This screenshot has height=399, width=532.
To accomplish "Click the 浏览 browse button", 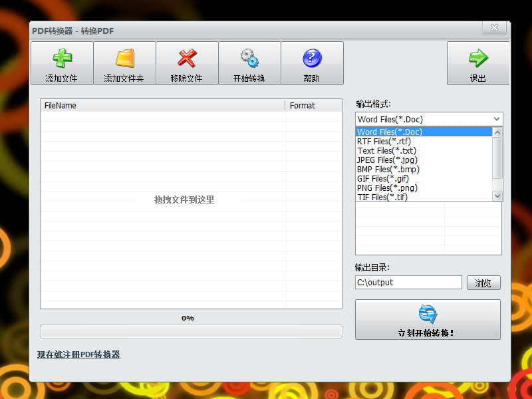I will click(483, 282).
